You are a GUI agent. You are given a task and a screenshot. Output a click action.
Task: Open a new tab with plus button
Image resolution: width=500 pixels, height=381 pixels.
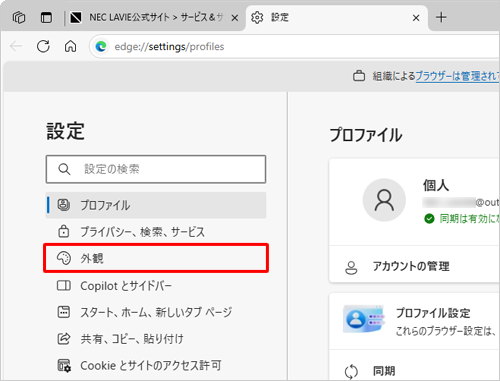(x=441, y=17)
